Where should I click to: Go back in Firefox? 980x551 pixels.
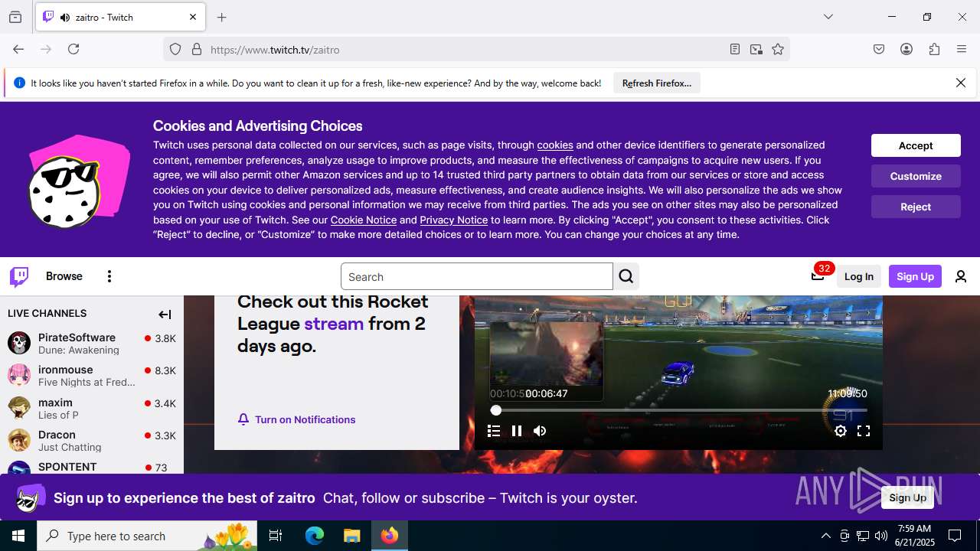pyautogui.click(x=18, y=49)
